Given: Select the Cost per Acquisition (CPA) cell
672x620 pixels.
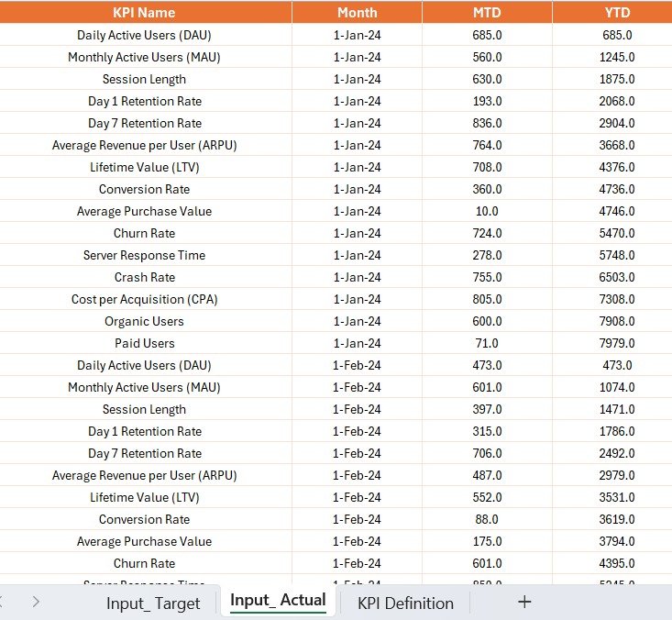Looking at the screenshot, I should pyautogui.click(x=144, y=299).
